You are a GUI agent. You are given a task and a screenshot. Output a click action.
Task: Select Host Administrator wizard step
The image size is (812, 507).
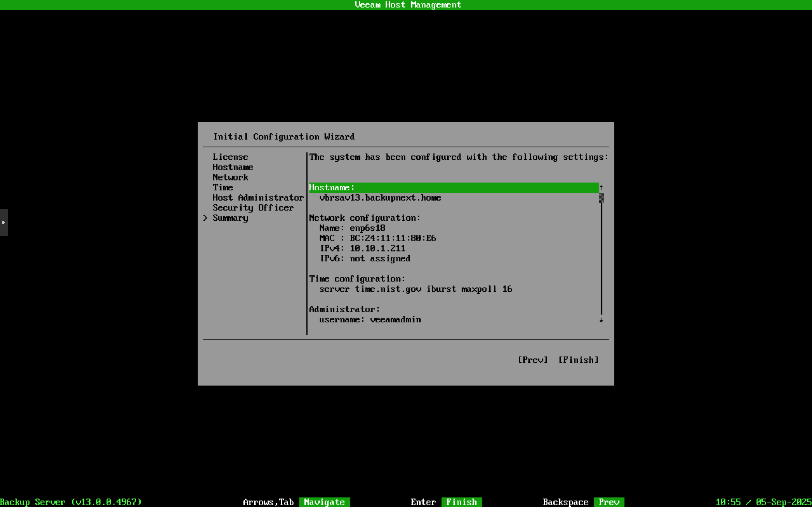(258, 198)
